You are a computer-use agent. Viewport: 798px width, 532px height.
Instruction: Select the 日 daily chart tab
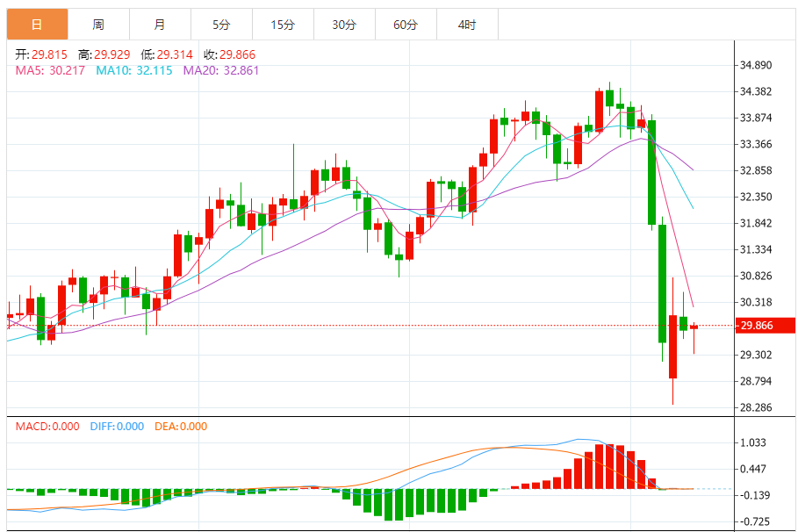pos(37,25)
